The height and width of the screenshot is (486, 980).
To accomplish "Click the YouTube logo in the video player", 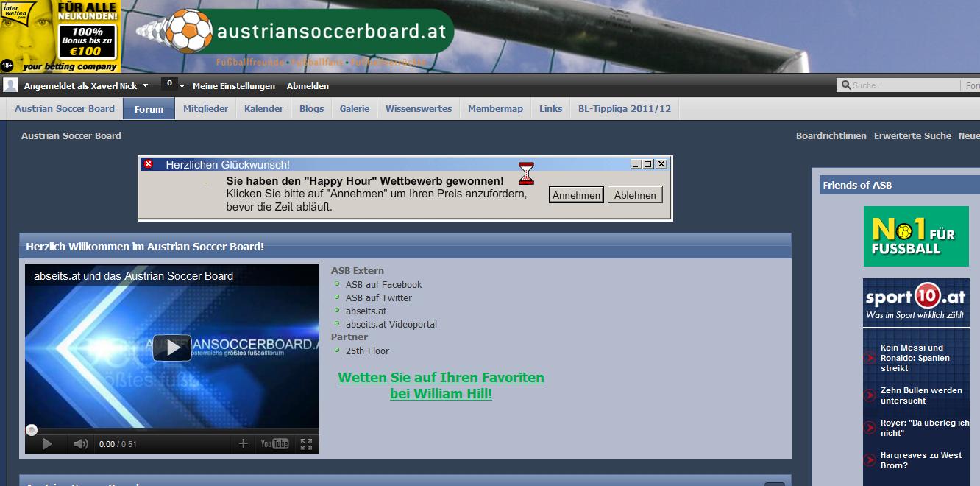I will point(274,443).
